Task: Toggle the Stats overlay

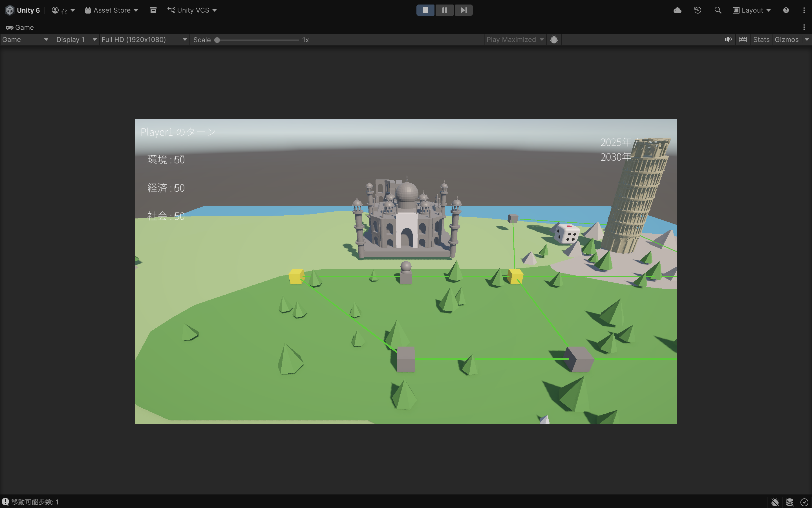Action: click(x=761, y=40)
